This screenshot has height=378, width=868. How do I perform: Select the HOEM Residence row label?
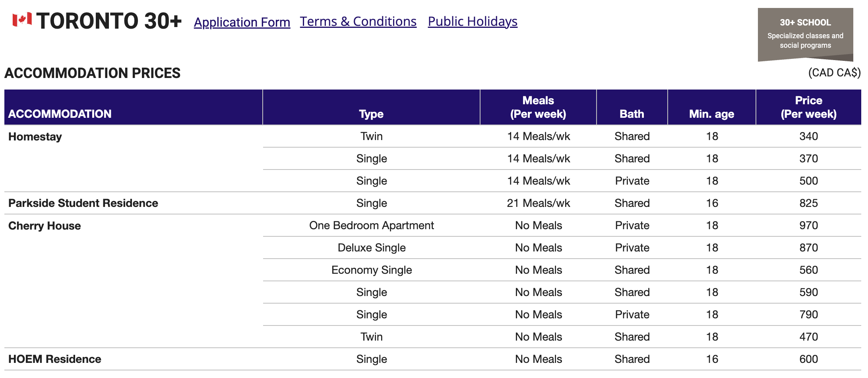54,359
